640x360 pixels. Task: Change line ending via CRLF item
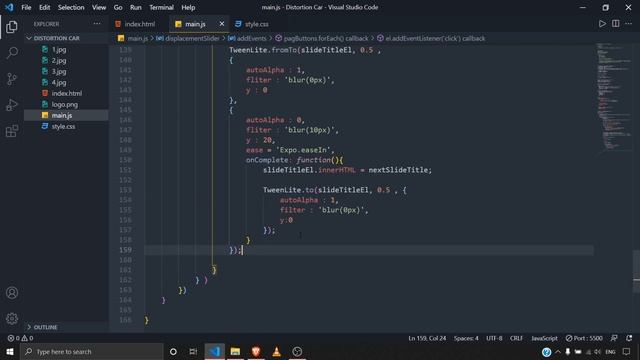pos(516,338)
